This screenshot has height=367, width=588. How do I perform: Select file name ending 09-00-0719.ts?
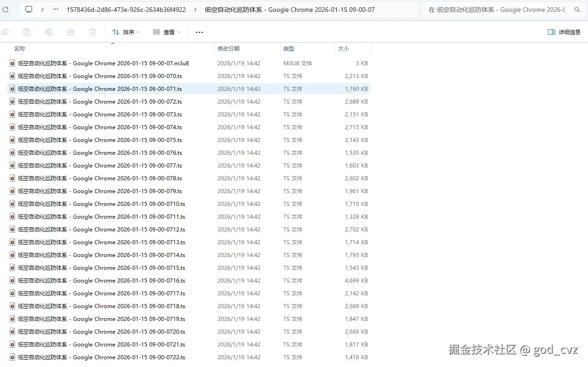[101, 319]
